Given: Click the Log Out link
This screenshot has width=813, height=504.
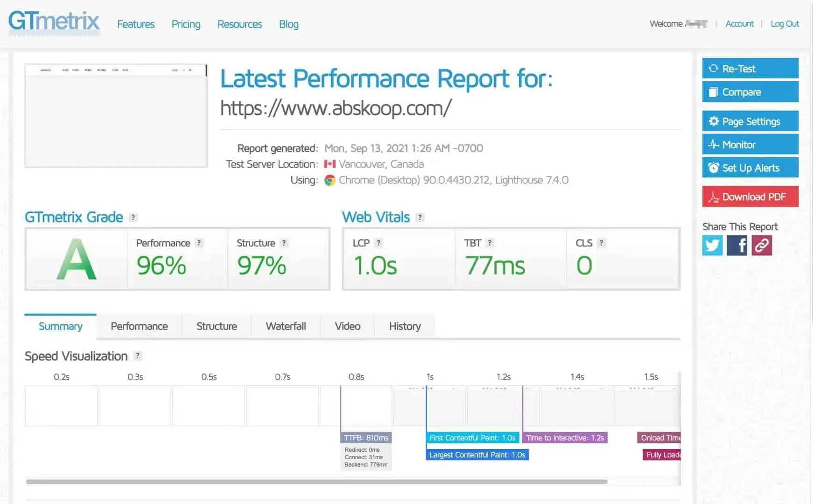Looking at the screenshot, I should click(785, 24).
